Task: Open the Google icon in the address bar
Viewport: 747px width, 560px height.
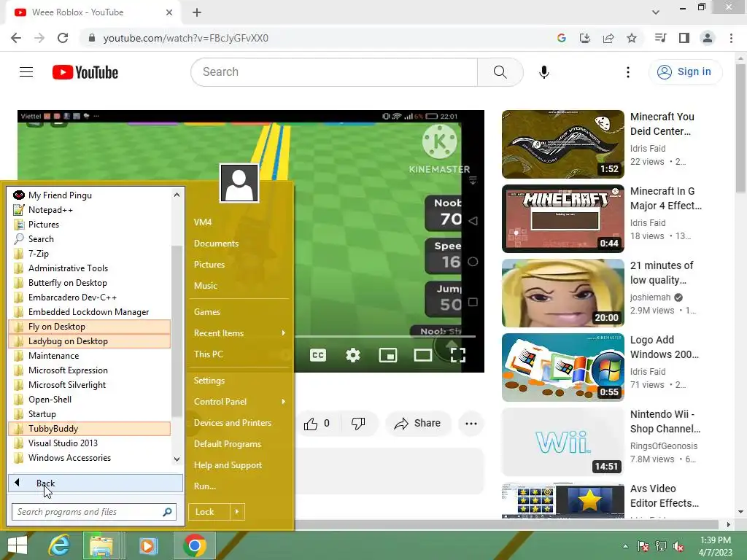Action: [561, 38]
